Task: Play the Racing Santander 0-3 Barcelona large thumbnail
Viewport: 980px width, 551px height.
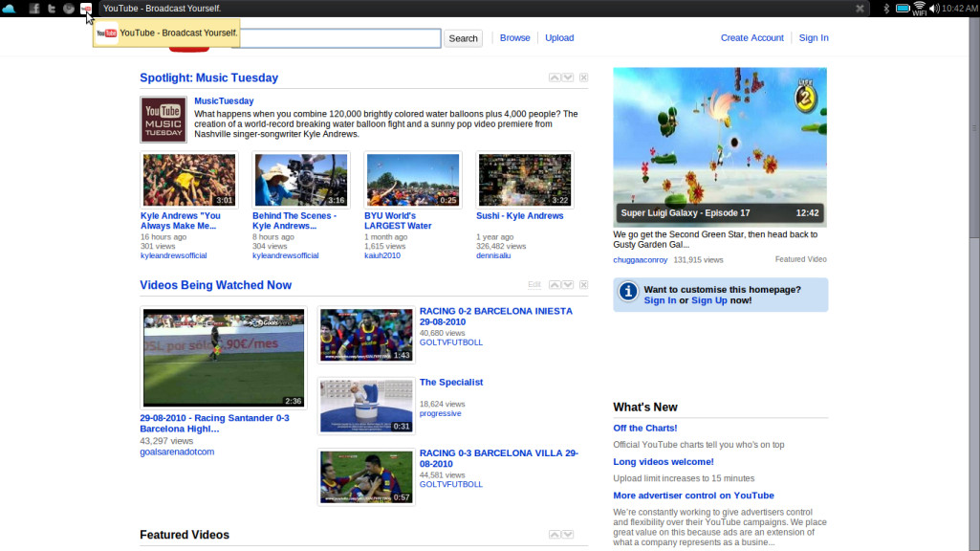Action: pos(224,358)
